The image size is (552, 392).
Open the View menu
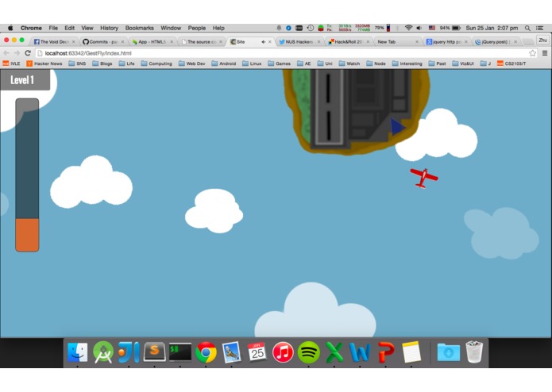tap(87, 28)
